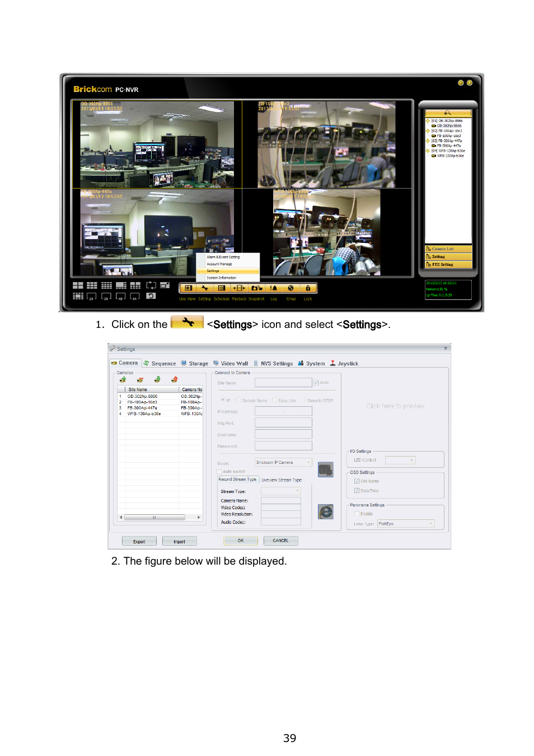Image resolution: width=534 pixels, height=756 pixels.
Task: Tick the Auto switch checkbox
Action: 219,472
